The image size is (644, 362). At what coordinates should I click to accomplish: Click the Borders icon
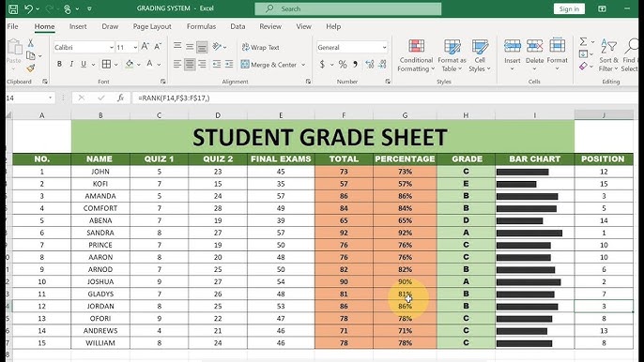[x=106, y=64]
